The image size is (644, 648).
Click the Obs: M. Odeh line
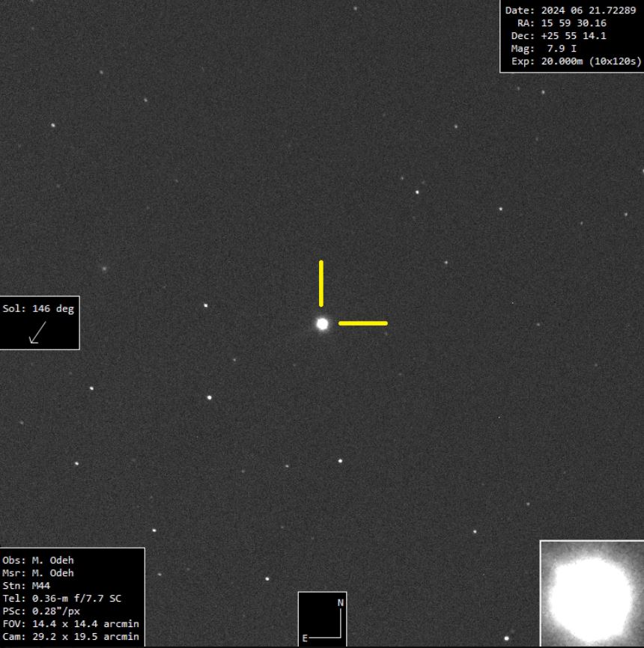[38, 560]
